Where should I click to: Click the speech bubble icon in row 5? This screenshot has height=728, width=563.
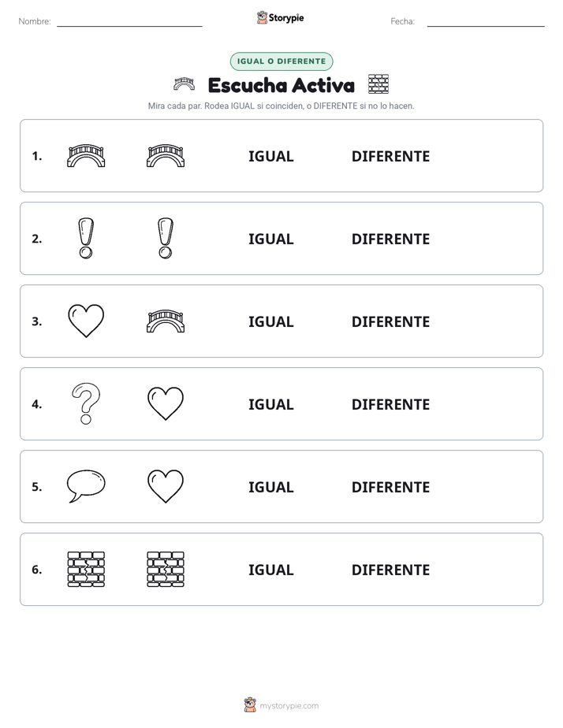click(86, 486)
